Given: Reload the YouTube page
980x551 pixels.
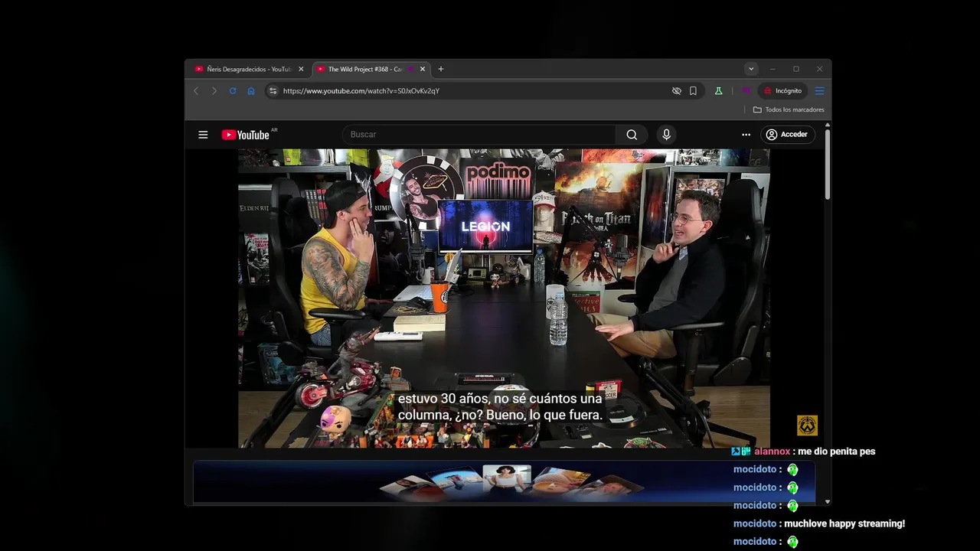Looking at the screenshot, I should 233,91.
